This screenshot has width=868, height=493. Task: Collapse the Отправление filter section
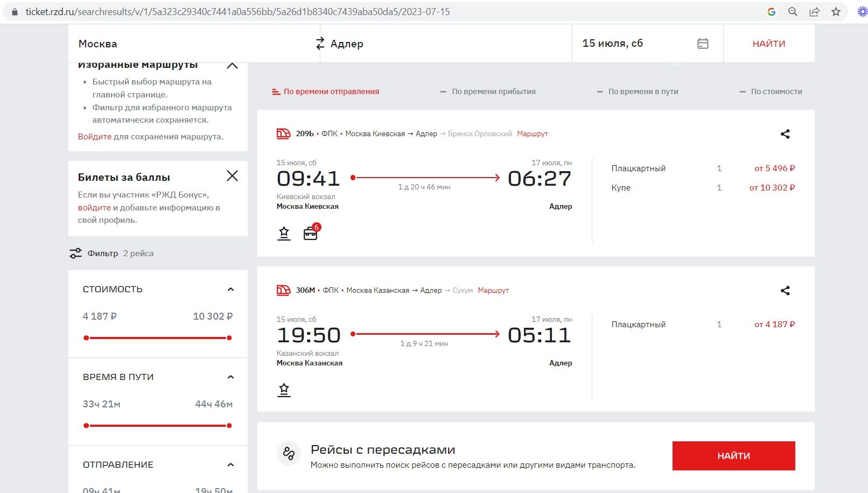point(230,465)
